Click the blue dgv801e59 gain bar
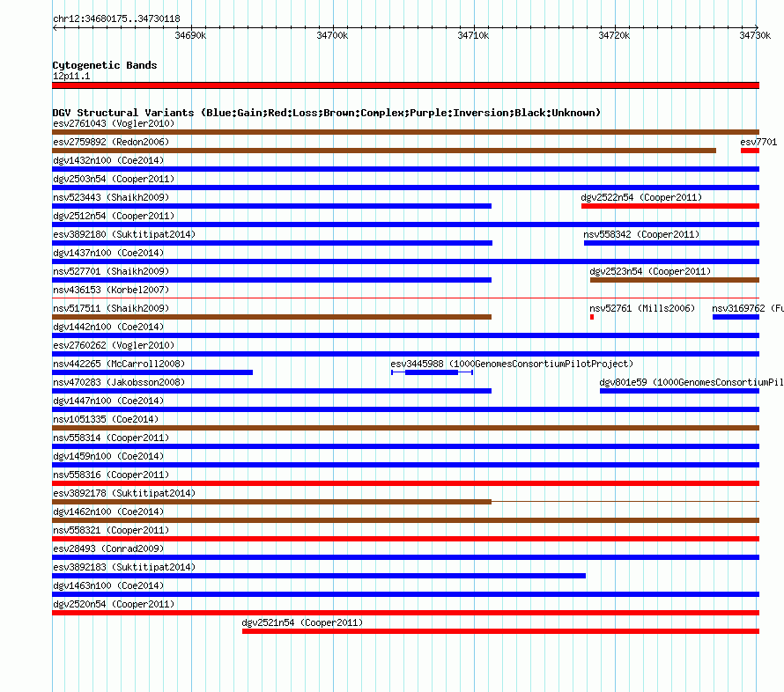The height and width of the screenshot is (692, 784). [679, 391]
